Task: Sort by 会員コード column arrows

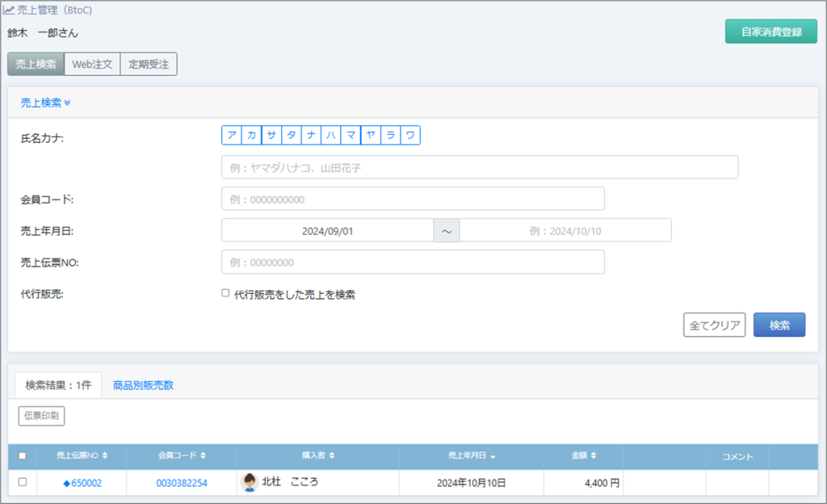Action: tap(203, 456)
